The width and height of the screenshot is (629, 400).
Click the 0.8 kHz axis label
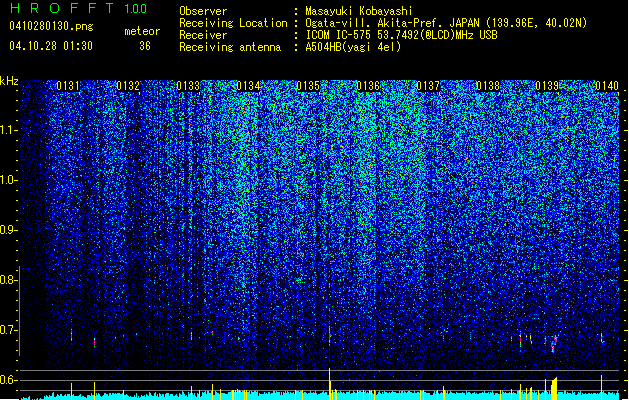[x=9, y=280]
